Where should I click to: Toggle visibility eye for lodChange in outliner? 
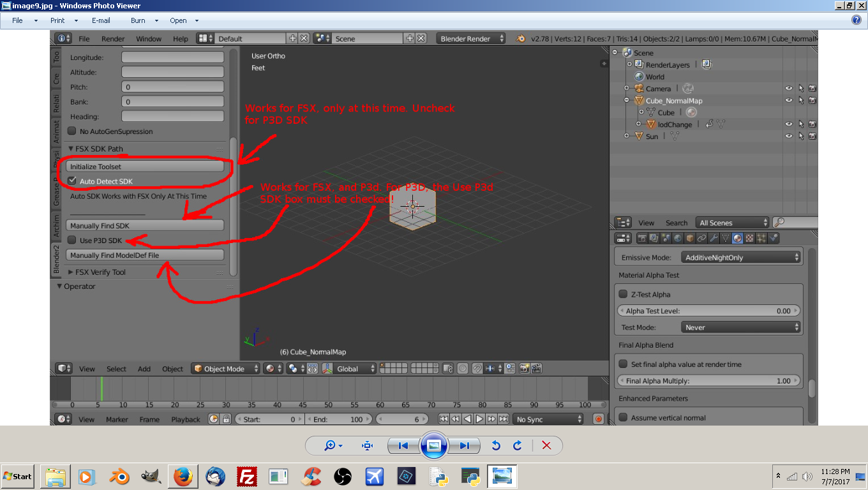point(789,124)
